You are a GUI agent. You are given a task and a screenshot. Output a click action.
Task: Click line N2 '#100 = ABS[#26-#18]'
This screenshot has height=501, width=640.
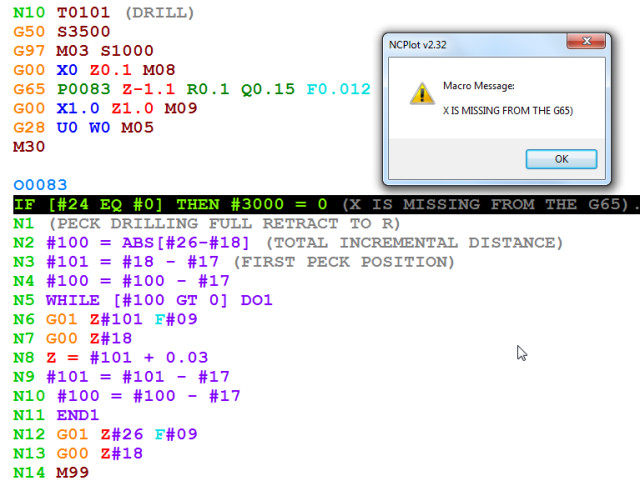[x=288, y=243]
